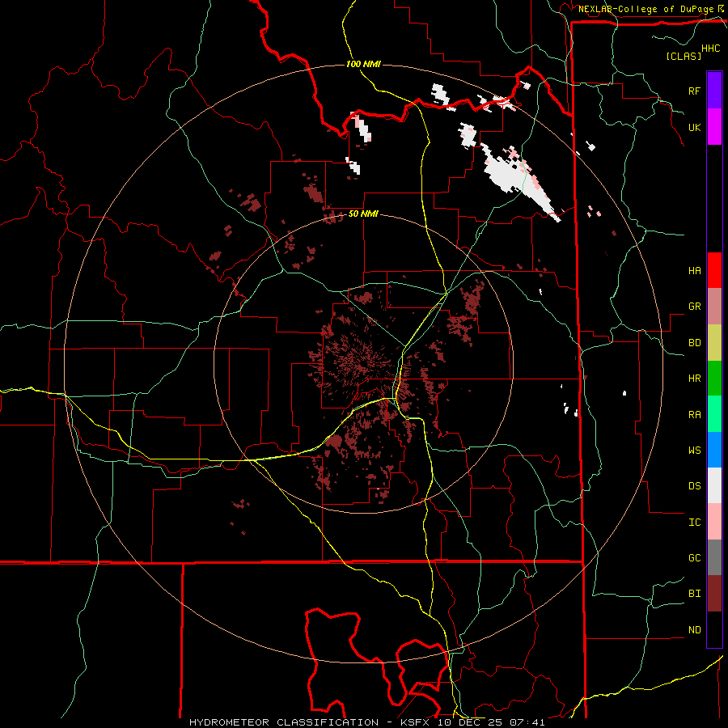Click the HHC product label
The width and height of the screenshot is (728, 728).
click(711, 49)
